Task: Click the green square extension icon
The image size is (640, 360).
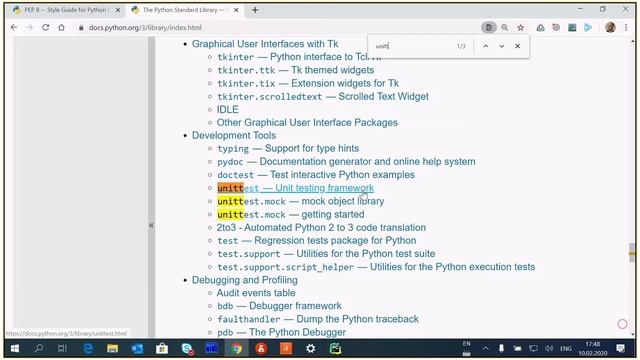Action: tap(572, 27)
